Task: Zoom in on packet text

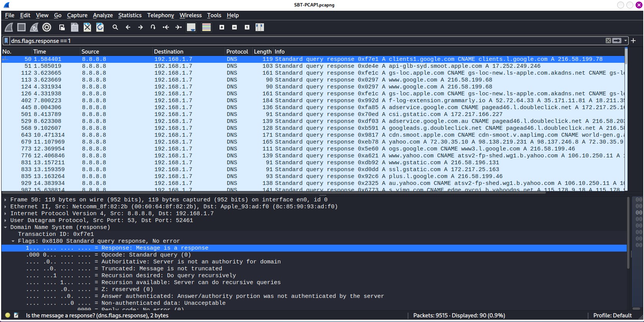Action: point(222,27)
